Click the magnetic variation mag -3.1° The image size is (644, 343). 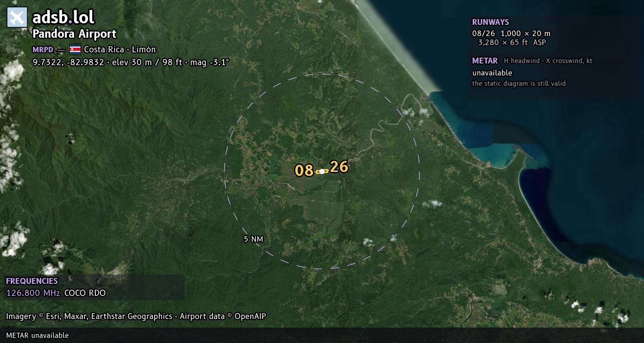[x=210, y=62]
